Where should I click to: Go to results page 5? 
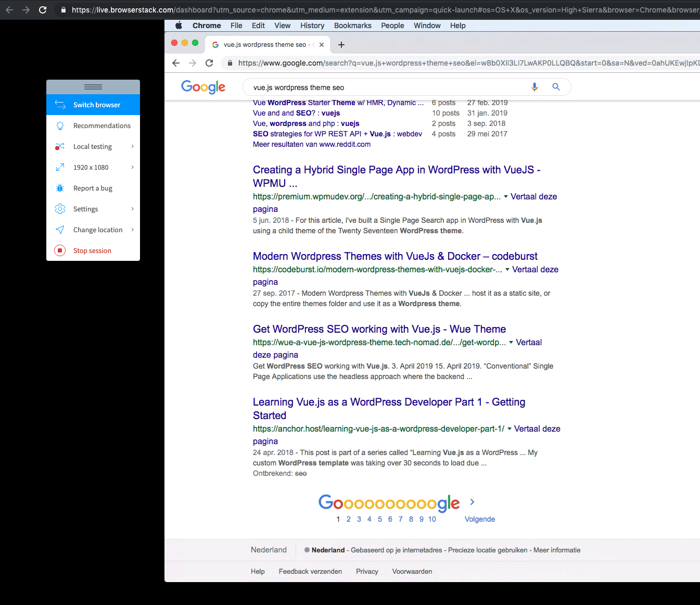[x=380, y=519]
